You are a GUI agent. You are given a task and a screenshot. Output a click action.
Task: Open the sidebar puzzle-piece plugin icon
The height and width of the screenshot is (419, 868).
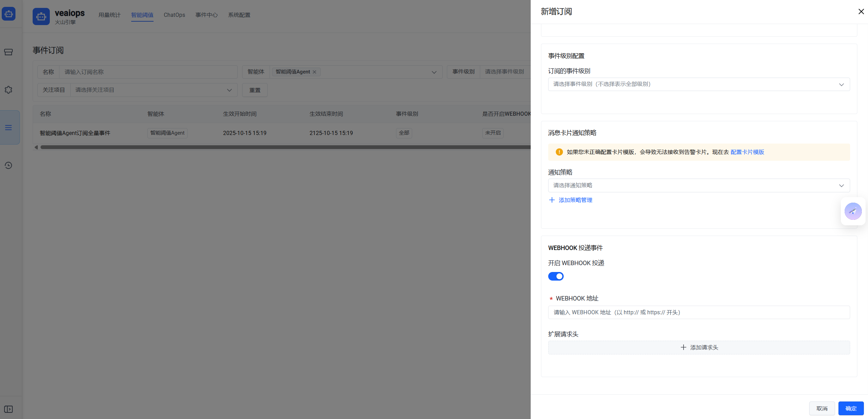click(x=9, y=90)
